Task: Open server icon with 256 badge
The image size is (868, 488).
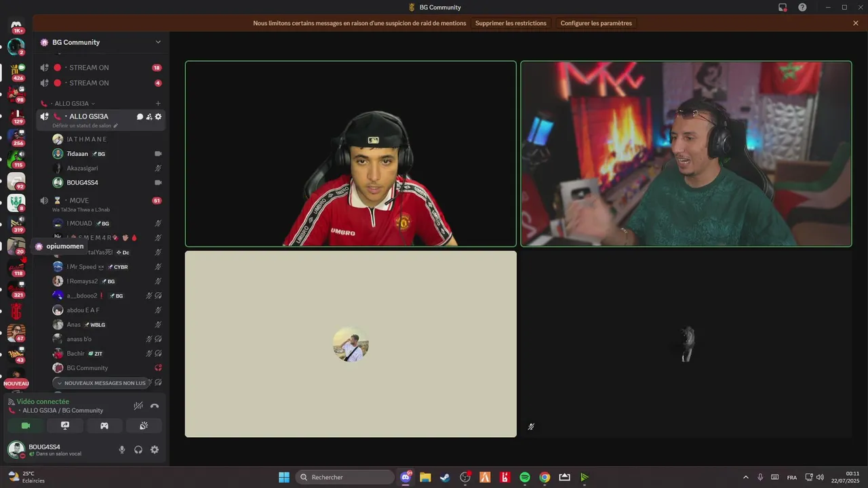Action: (16, 136)
